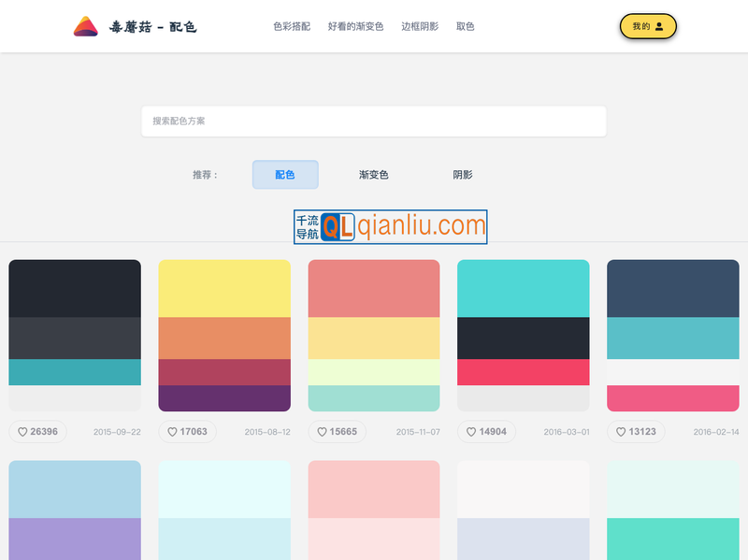The height and width of the screenshot is (560, 748).
Task: Click the colorful triangle logo icon
Action: coord(85,26)
